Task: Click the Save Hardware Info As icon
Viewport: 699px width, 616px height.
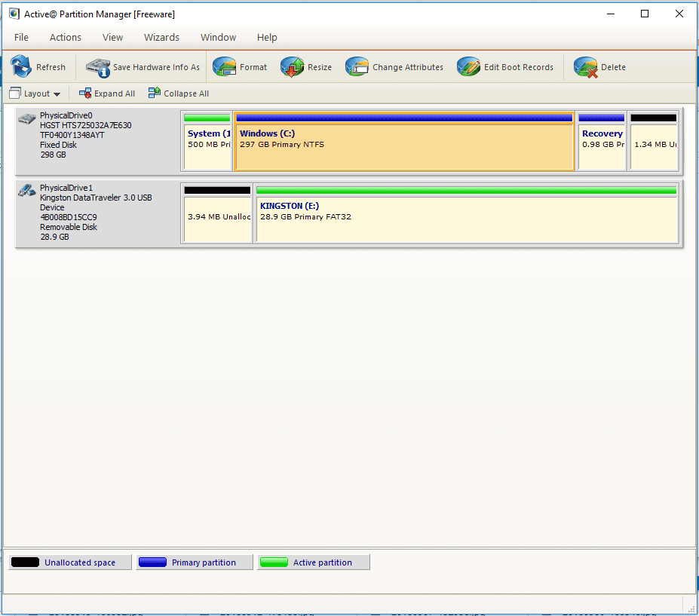Action: coord(98,67)
